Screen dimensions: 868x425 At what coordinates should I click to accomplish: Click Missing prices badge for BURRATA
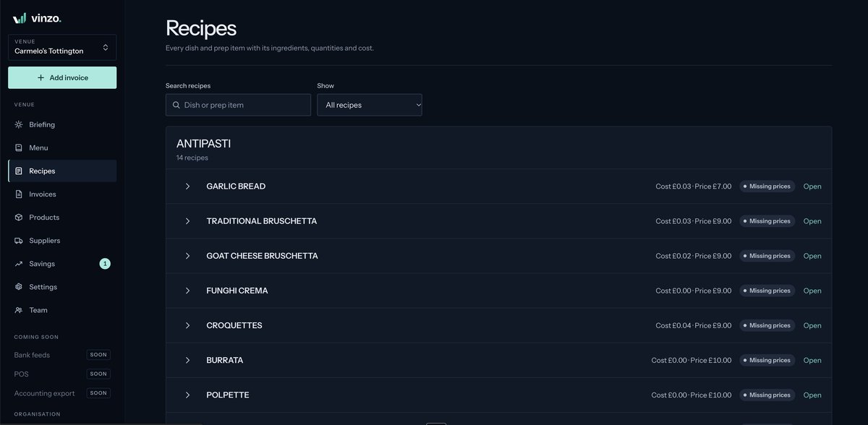coord(767,360)
